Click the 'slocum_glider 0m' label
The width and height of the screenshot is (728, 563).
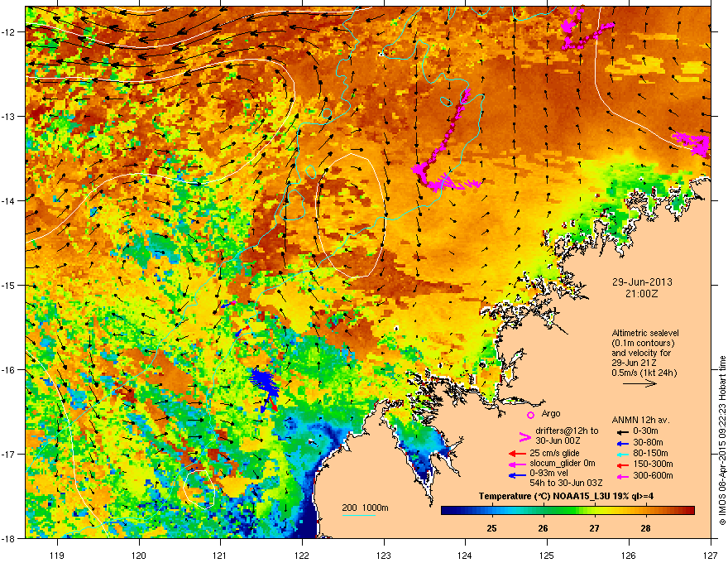coord(563,463)
